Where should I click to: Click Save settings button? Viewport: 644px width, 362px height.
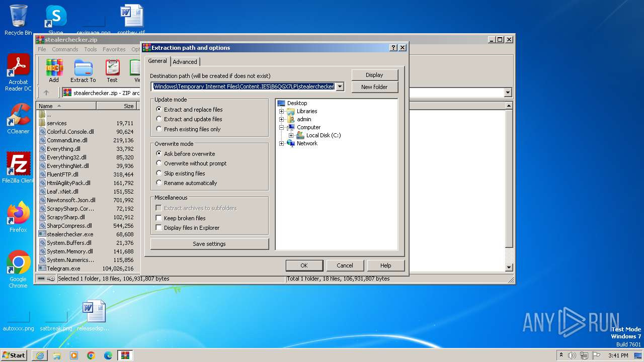point(209,244)
